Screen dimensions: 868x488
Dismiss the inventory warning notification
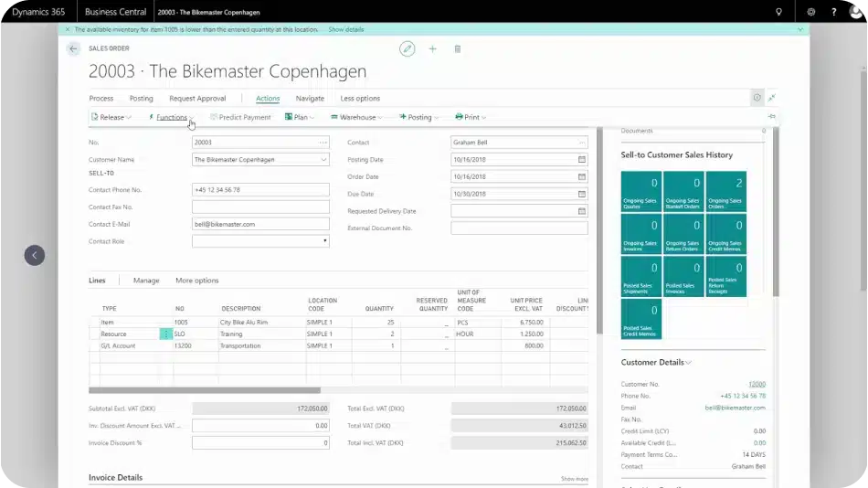point(68,29)
